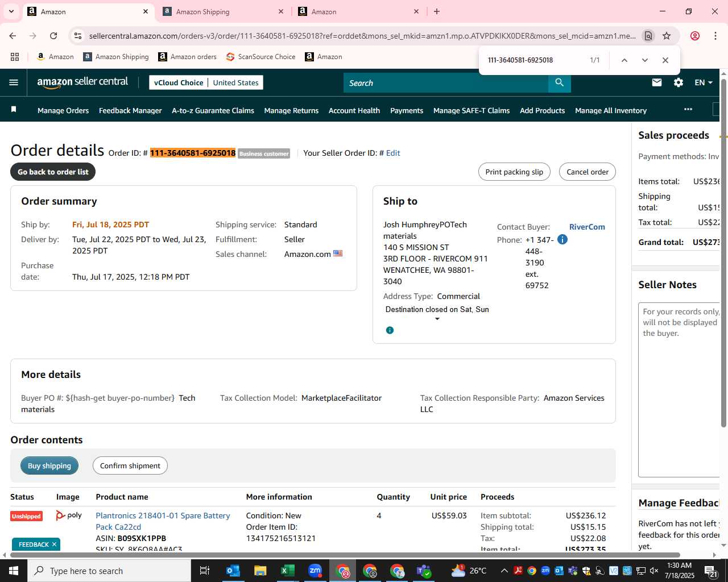Open Excel from the taskbar
The height and width of the screenshot is (582, 728).
coord(288,571)
